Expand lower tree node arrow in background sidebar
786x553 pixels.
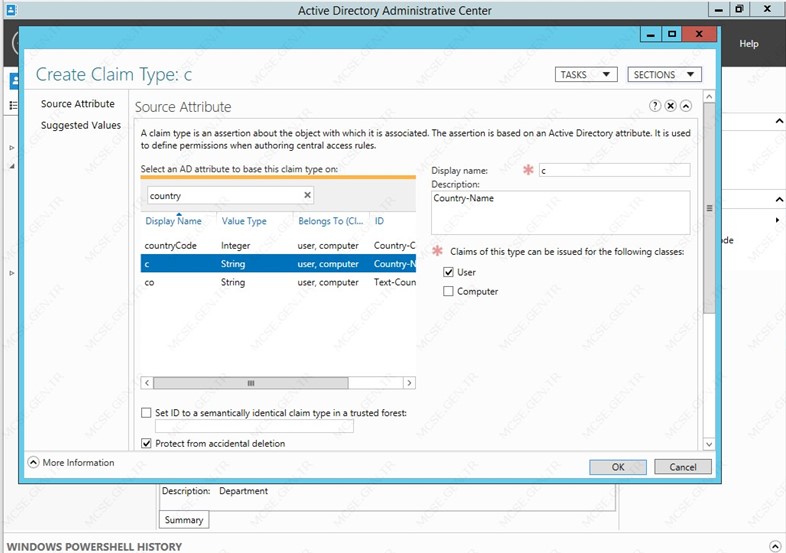coord(12,273)
